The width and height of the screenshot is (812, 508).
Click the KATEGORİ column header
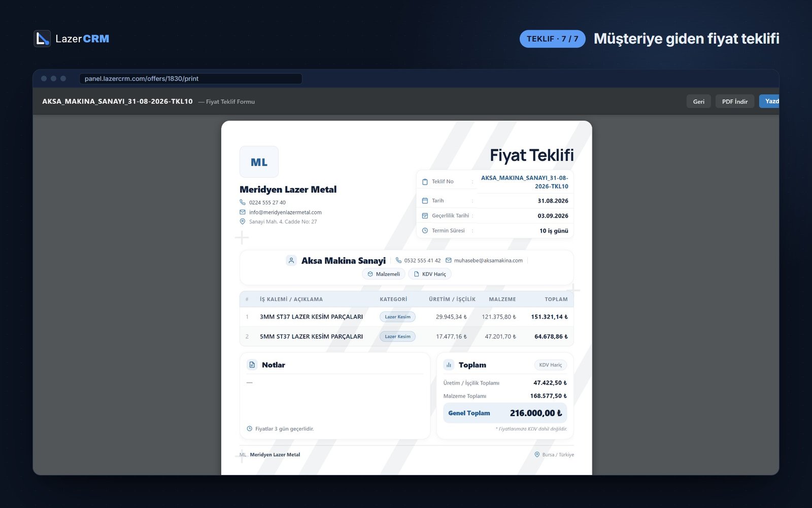coord(393,299)
